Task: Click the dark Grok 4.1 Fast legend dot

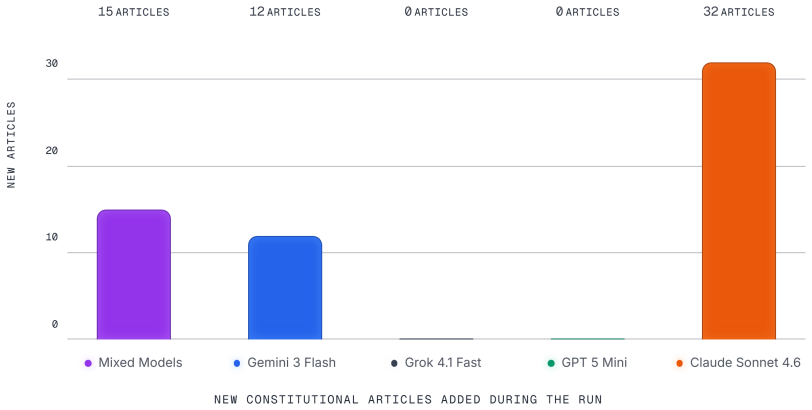Action: coord(394,363)
